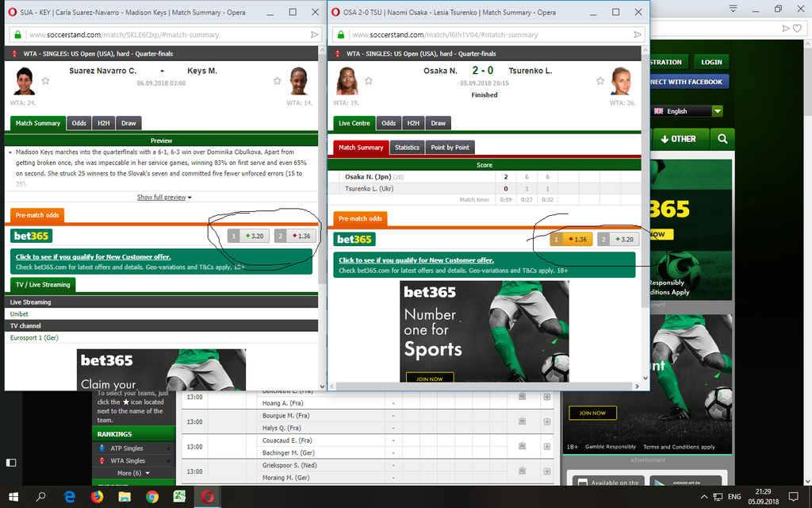Launch Firefox from taskbar

tap(97, 497)
